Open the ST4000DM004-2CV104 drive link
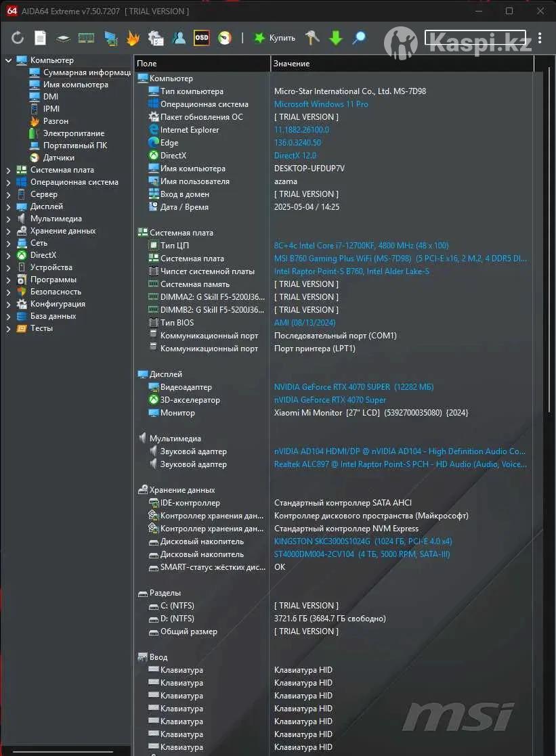The width and height of the screenshot is (556, 756). coord(362,554)
